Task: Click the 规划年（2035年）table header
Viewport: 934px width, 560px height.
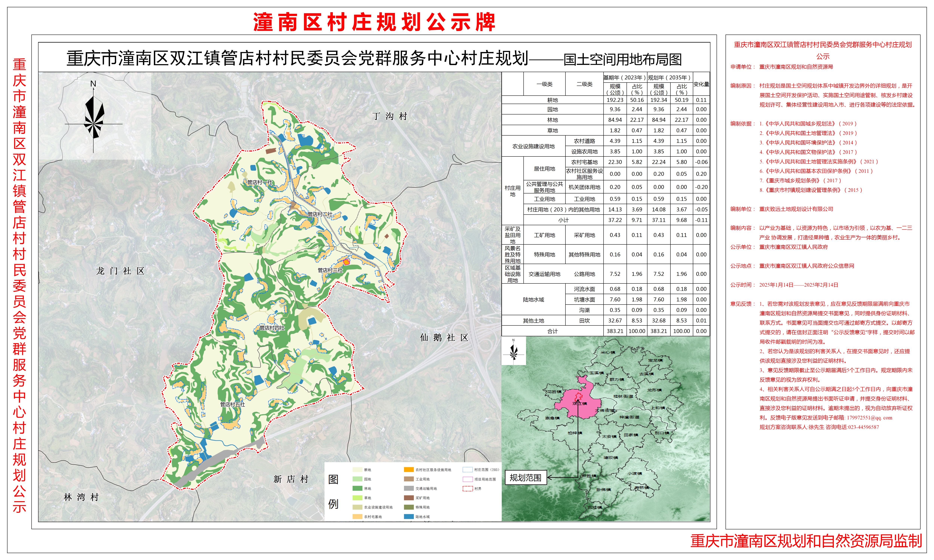Action: point(670,77)
